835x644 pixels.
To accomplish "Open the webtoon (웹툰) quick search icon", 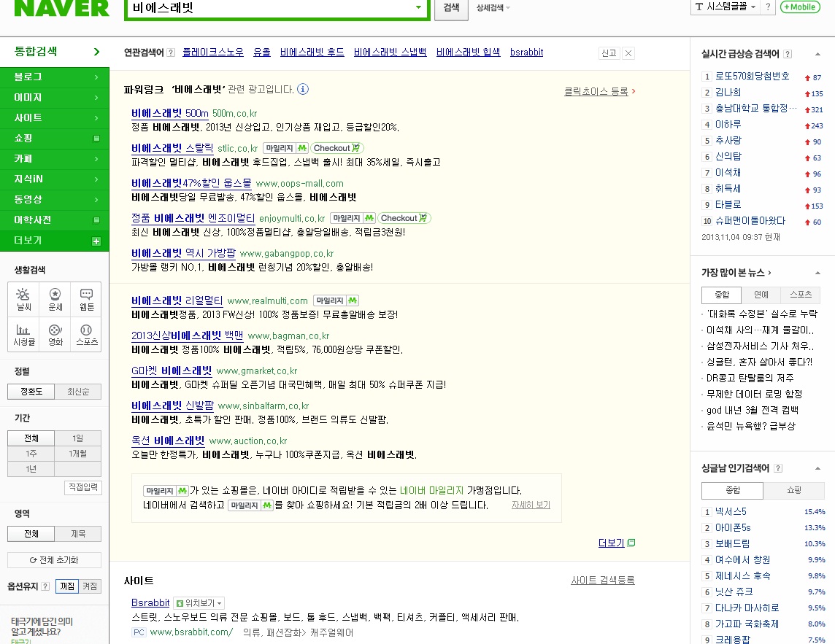I will 86,299.
